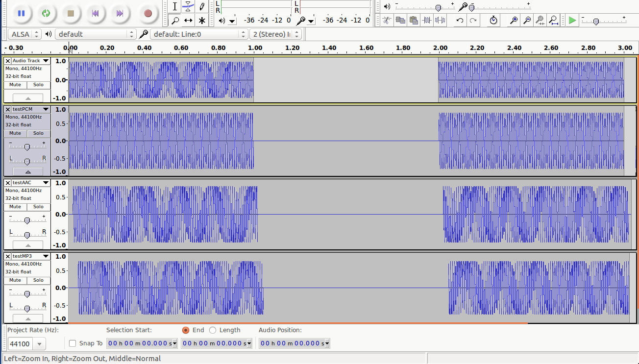639x364 pixels.
Task: Click the Pause playback button
Action: coord(21,13)
